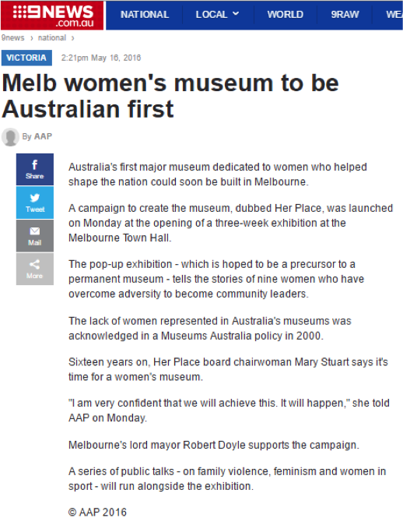Open the WORLD menu item
This screenshot has width=403, height=532.
click(x=285, y=15)
